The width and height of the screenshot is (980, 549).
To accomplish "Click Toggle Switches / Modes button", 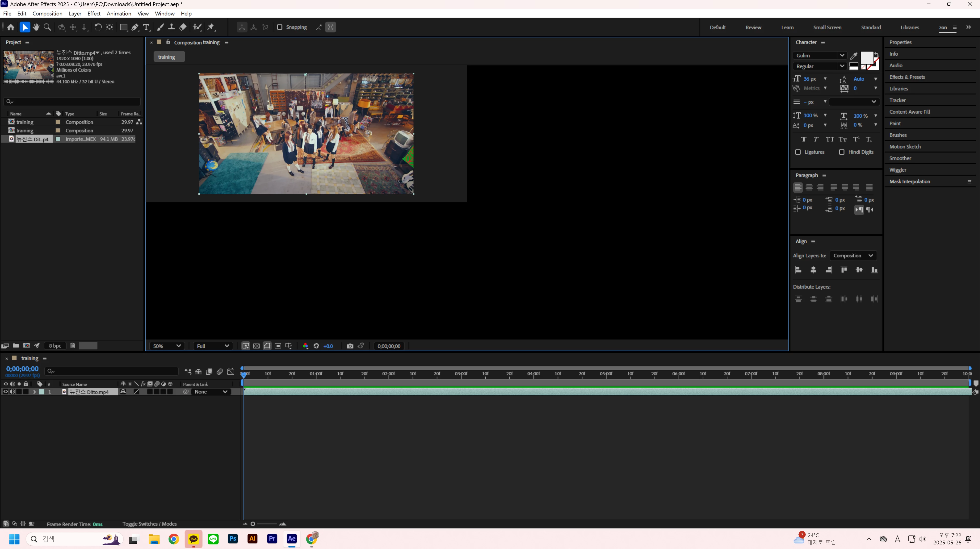I will (150, 524).
